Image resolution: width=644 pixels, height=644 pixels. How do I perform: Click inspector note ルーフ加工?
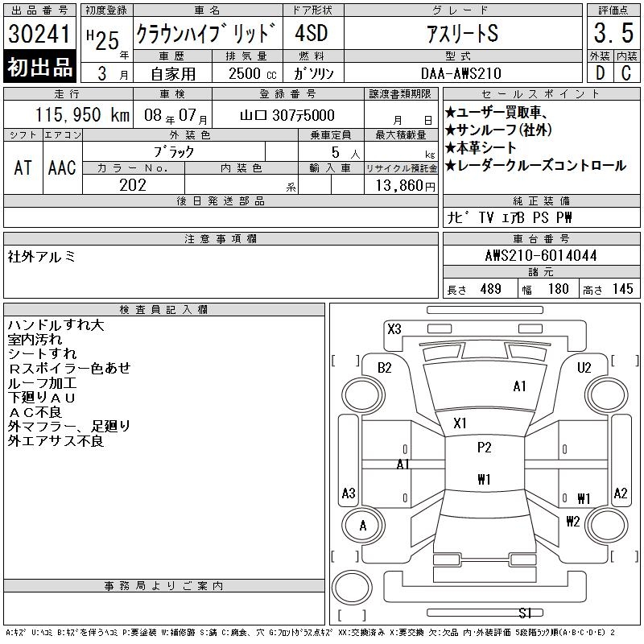42,383
